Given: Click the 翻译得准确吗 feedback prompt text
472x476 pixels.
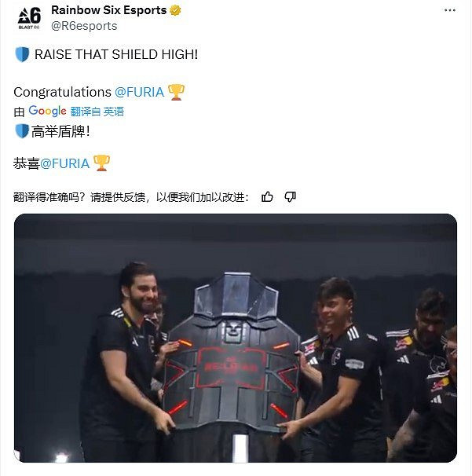Looking at the screenshot, I should coord(131,197).
